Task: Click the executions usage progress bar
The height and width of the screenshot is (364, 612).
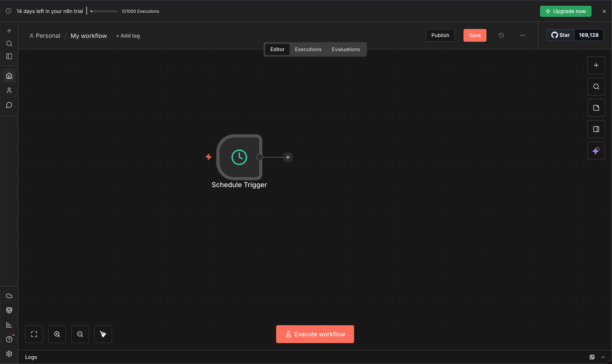Action: click(104, 11)
